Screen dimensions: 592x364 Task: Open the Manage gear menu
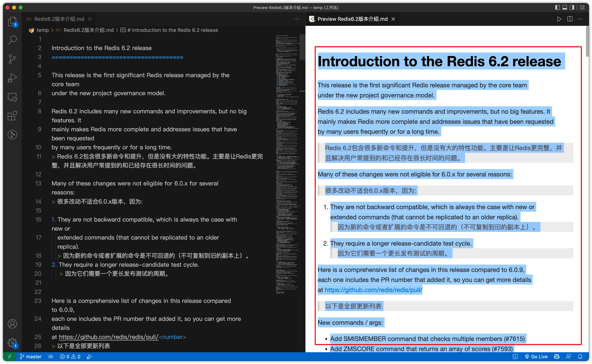click(x=12, y=343)
